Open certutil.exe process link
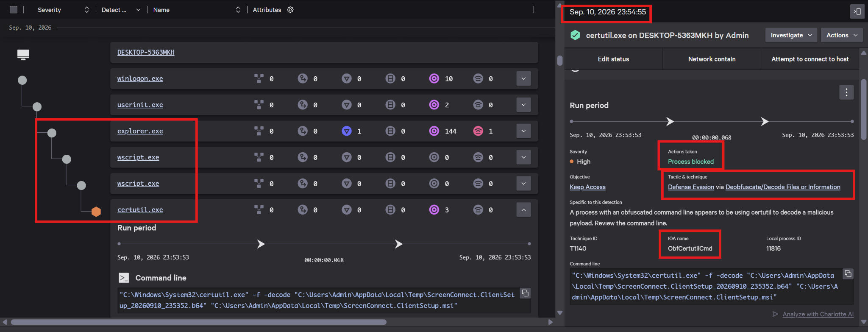The width and height of the screenshot is (868, 332). (x=140, y=210)
